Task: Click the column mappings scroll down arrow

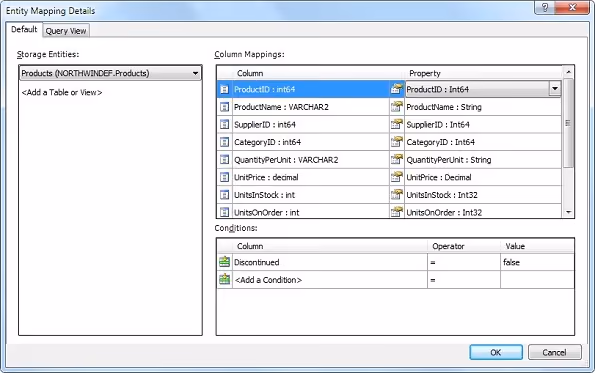Action: point(568,212)
